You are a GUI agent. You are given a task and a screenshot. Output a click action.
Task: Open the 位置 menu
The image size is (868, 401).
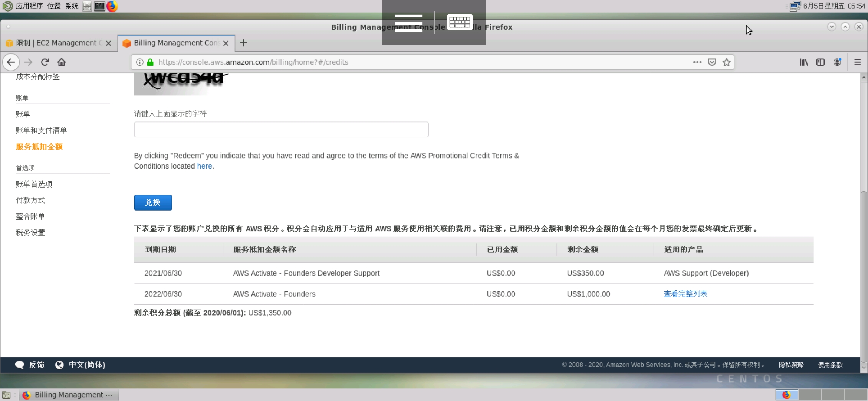point(54,6)
